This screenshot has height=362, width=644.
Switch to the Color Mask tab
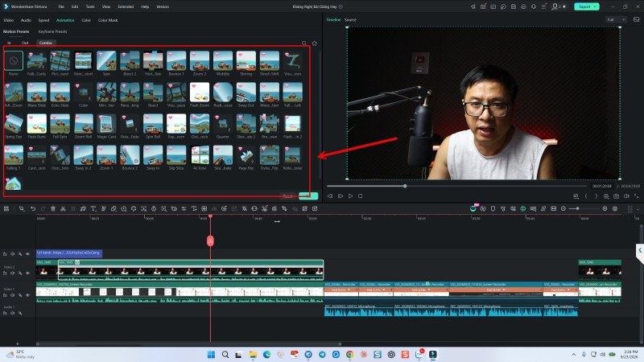[108, 20]
